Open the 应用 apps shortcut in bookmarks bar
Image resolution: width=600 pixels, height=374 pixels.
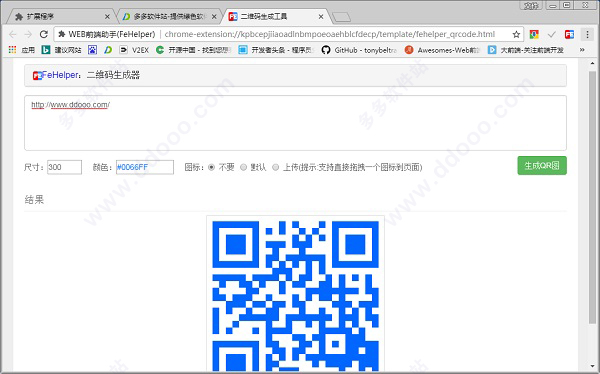21,50
